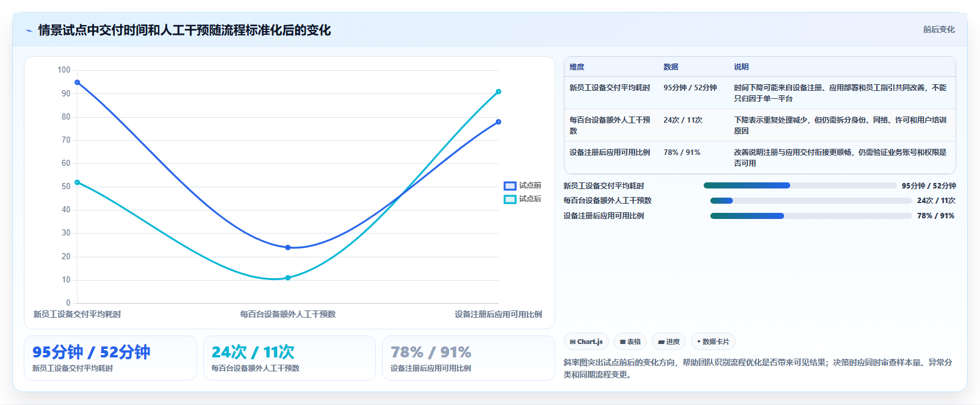Image resolution: width=980 pixels, height=405 pixels.
Task: Click x-axis label 设备注册后应用可用比例
Action: click(498, 315)
